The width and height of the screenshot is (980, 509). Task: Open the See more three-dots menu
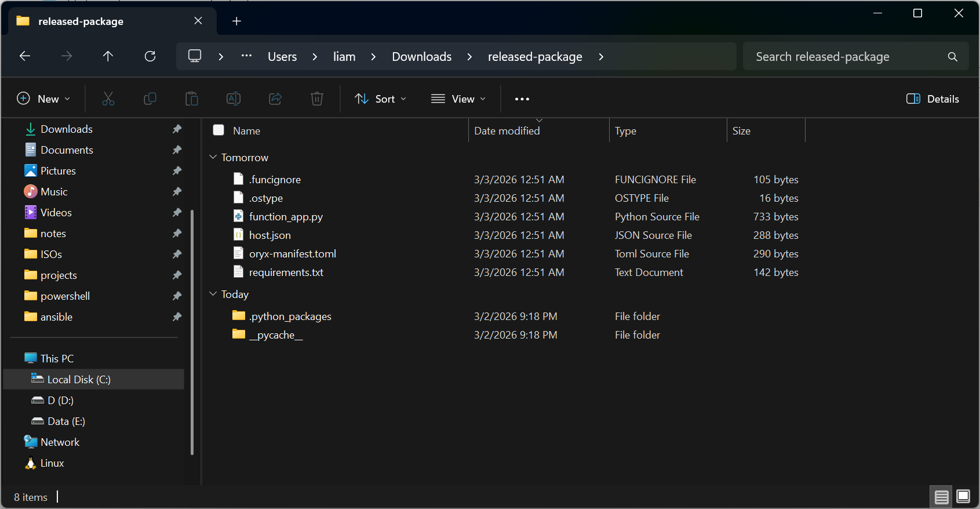click(x=522, y=99)
